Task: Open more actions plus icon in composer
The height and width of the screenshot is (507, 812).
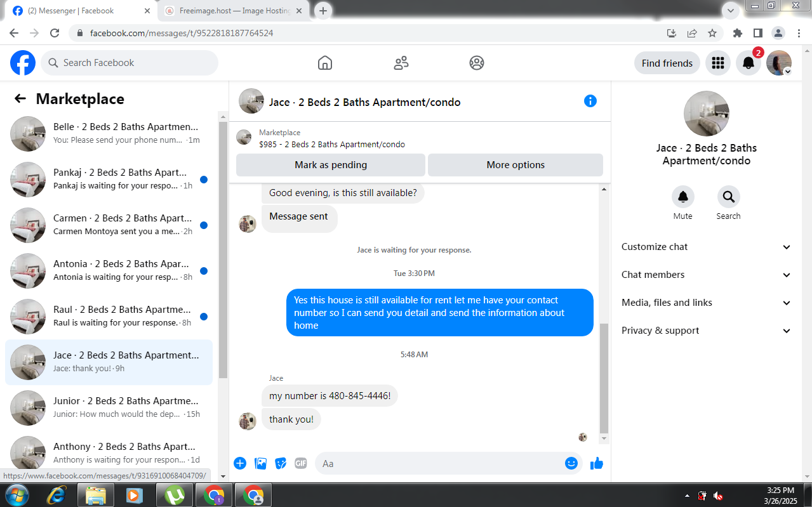Action: coord(240,463)
